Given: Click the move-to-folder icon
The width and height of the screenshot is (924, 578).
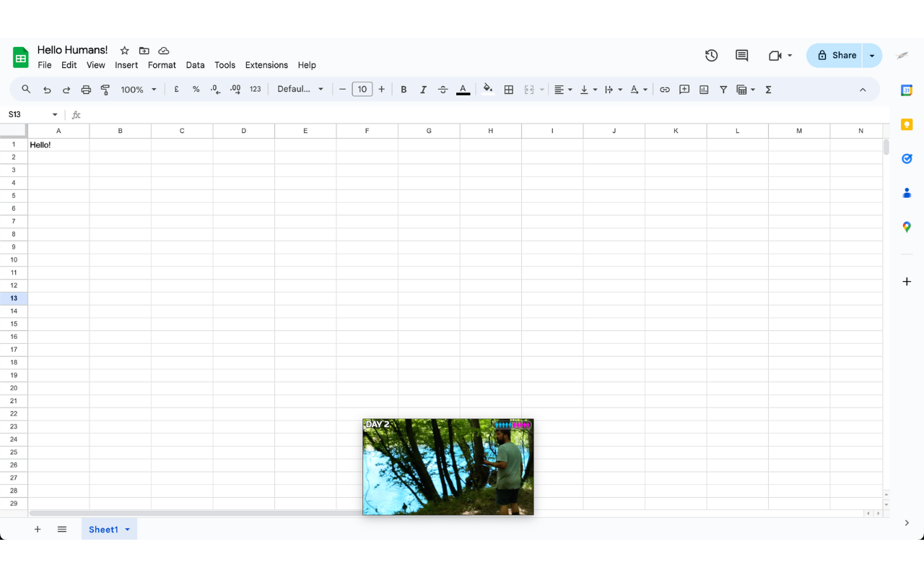Looking at the screenshot, I should coord(144,51).
